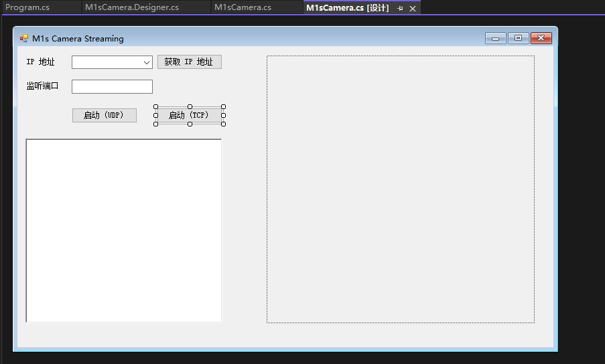
Task: Click the form icon in title bar
Action: [x=24, y=38]
